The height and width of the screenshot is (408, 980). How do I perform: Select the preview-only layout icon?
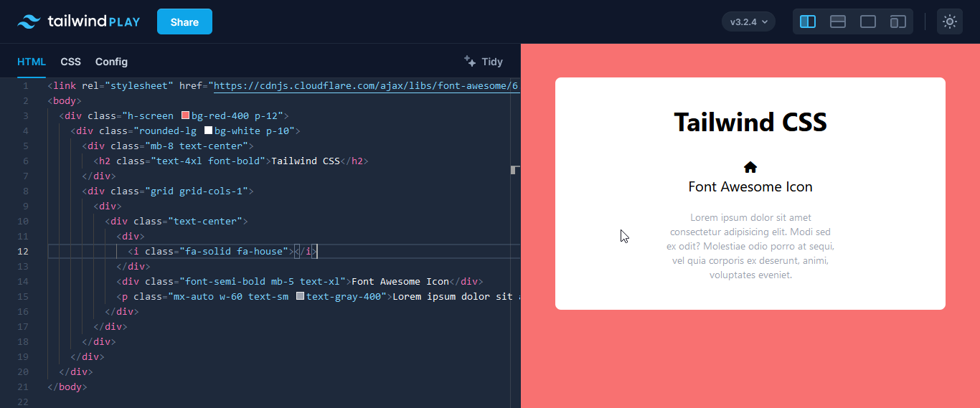pyautogui.click(x=868, y=22)
